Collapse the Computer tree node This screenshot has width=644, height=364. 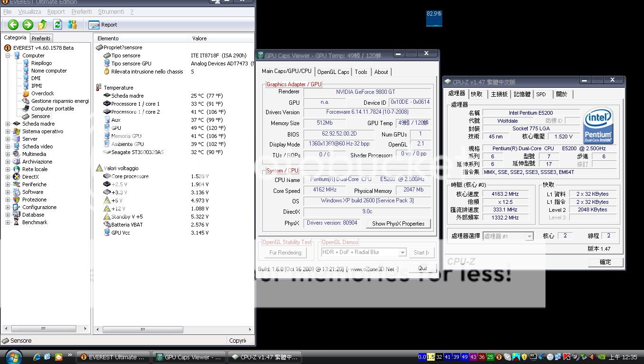click(8, 55)
